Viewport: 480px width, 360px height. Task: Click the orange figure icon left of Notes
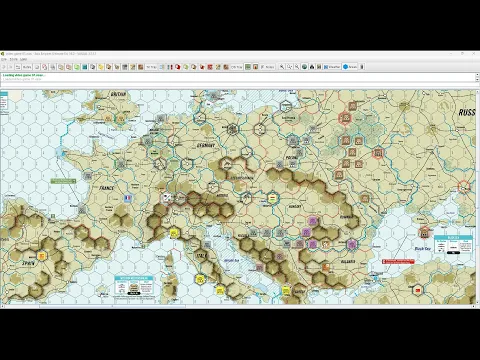tap(255, 67)
